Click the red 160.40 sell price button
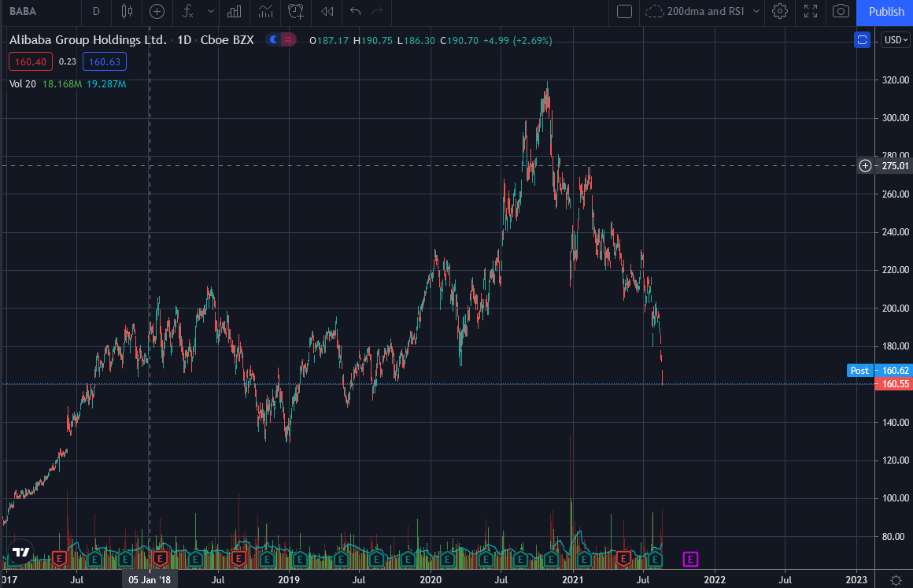Viewport: 913px width, 588px height. tap(31, 61)
